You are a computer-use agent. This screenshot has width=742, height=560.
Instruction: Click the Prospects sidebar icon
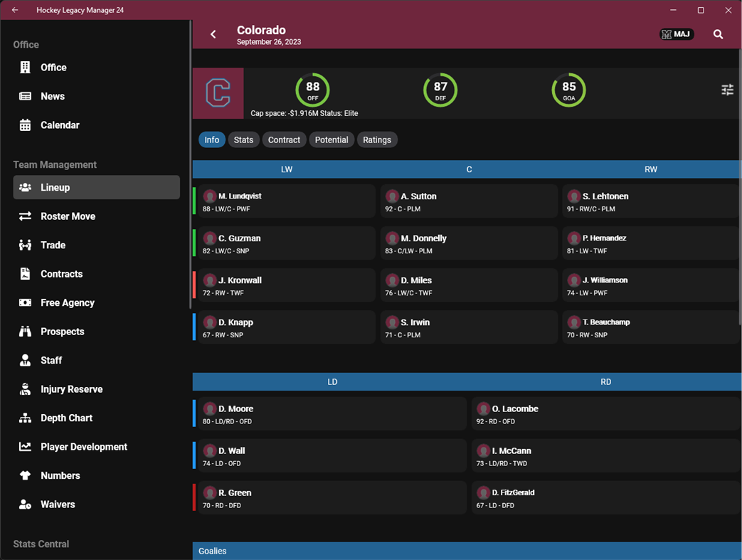24,331
